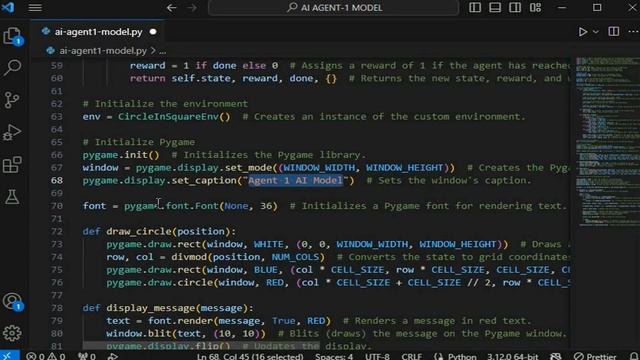Click the AI AGENT-1 MODEL command center search

(x=333, y=8)
